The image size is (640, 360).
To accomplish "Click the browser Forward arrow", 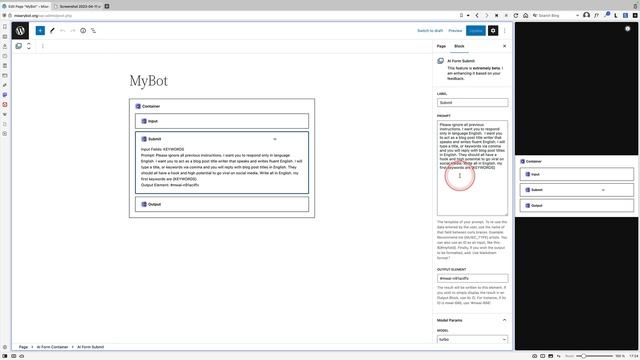I will coord(487,16).
